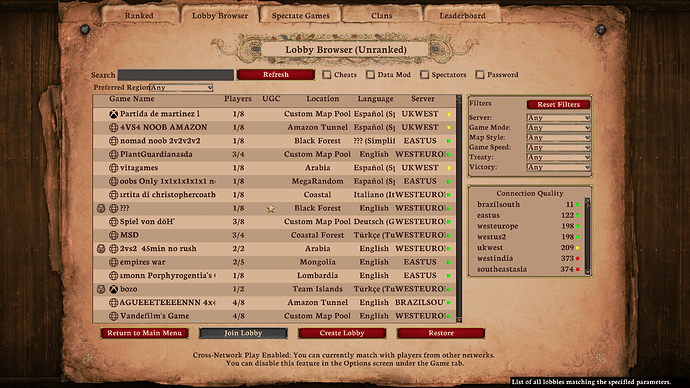The height and width of the screenshot is (388, 690).
Task: Open the Map Style filter dropdown
Action: click(558, 137)
